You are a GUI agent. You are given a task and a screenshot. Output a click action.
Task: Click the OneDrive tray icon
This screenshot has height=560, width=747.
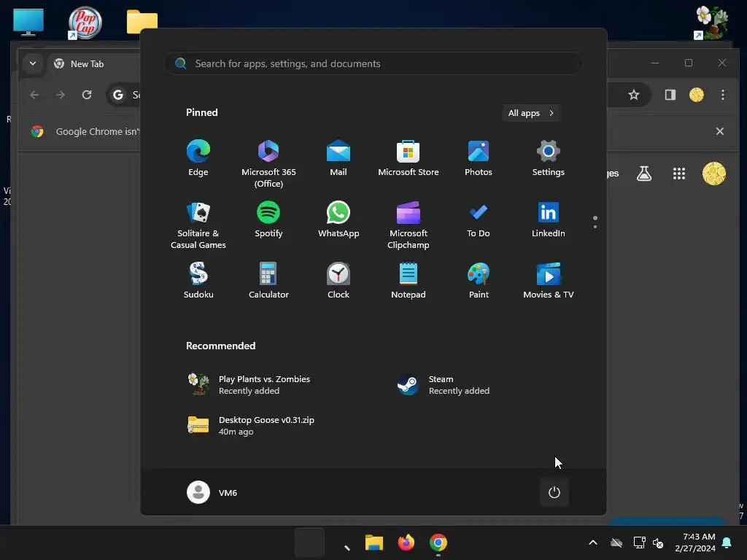[x=616, y=542]
